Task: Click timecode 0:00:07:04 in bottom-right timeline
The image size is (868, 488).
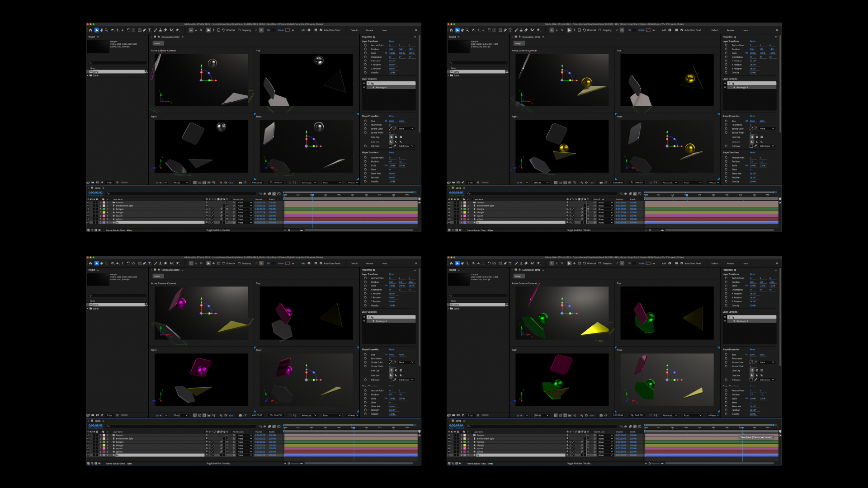Action: pyautogui.click(x=456, y=425)
